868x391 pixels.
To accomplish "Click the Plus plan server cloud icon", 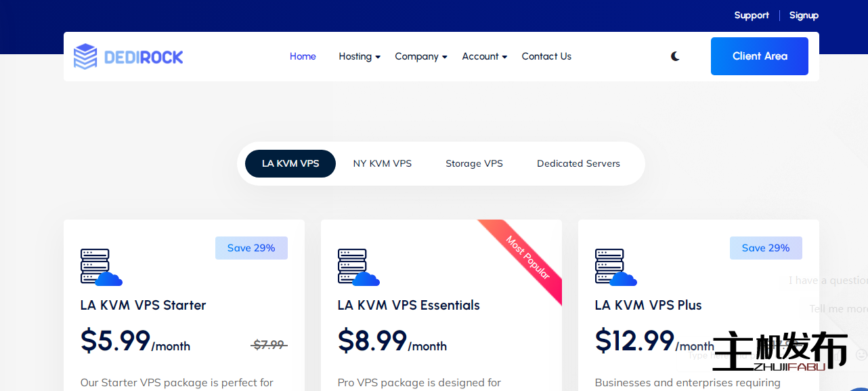I will 615,267.
